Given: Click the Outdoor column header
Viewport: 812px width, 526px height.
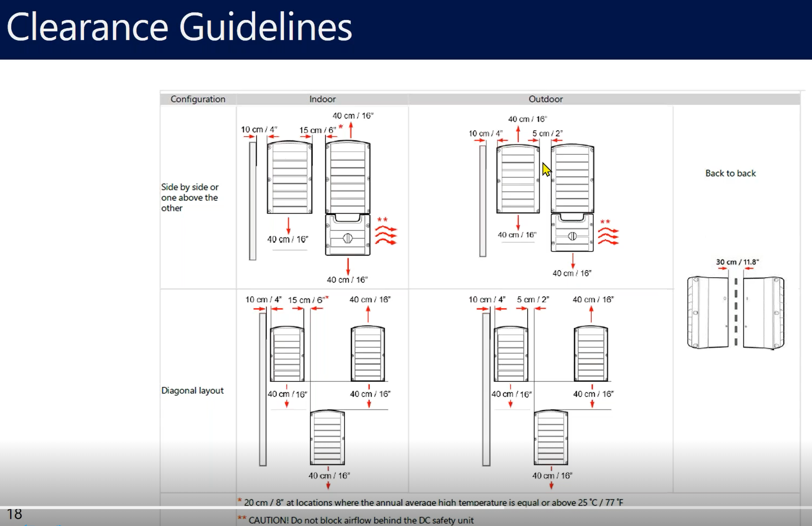Looking at the screenshot, I should coord(545,99).
